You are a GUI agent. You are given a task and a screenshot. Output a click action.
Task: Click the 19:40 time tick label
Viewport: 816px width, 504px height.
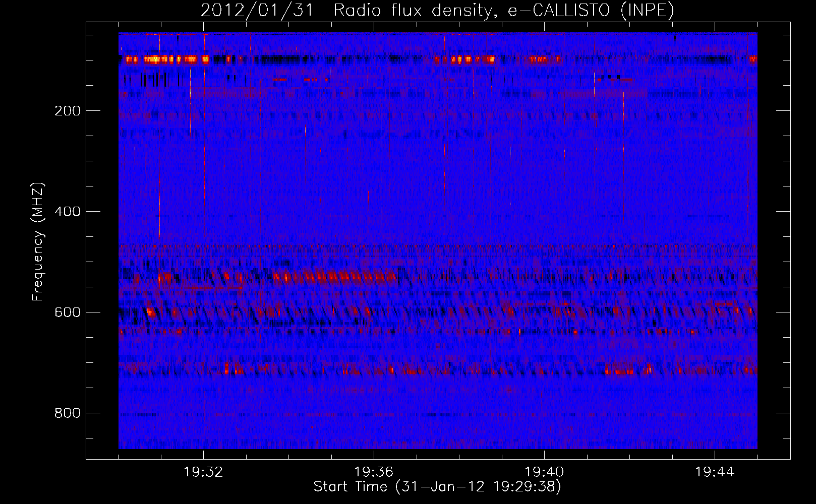(544, 472)
